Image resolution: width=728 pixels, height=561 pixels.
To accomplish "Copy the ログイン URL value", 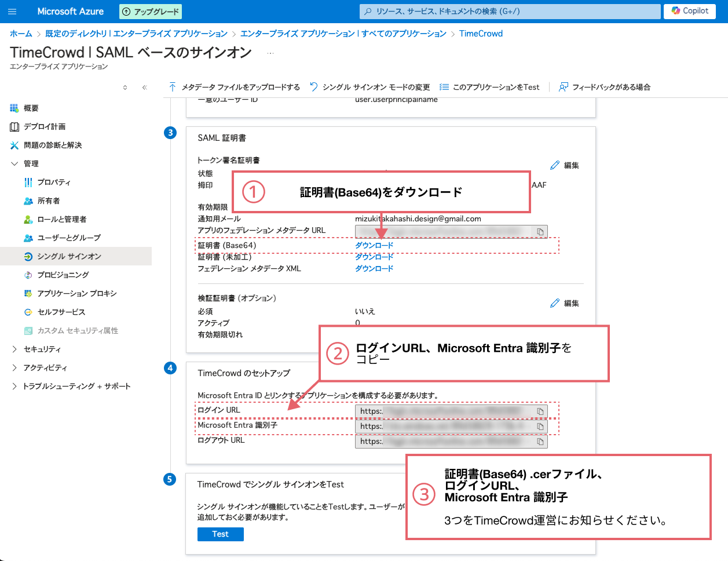I will 539,411.
